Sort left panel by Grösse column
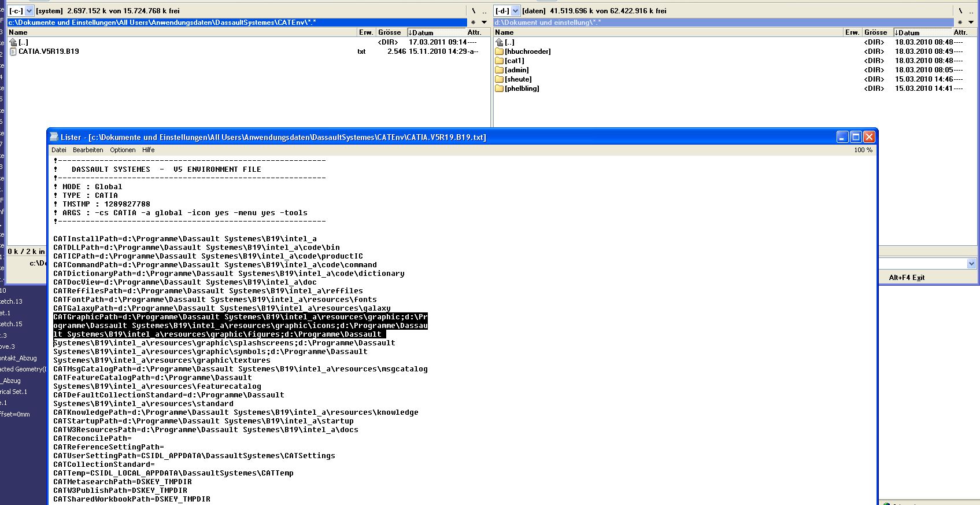This screenshot has width=980, height=505. tap(390, 32)
